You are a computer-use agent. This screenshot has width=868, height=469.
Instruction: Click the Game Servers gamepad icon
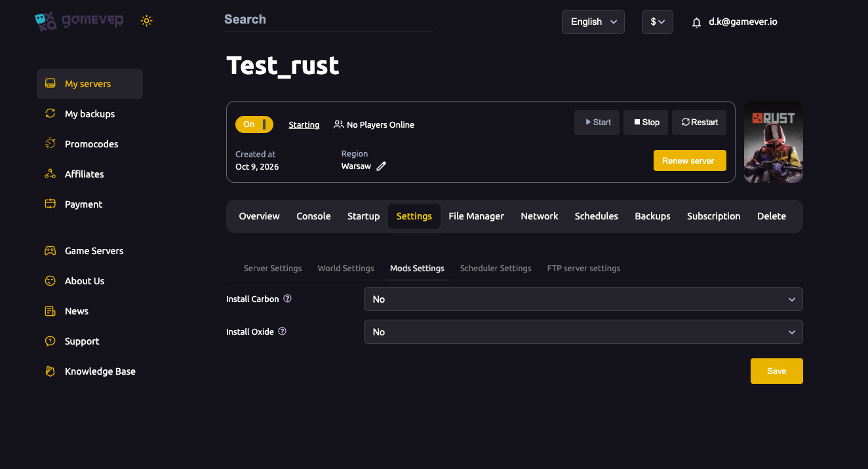[x=50, y=251]
